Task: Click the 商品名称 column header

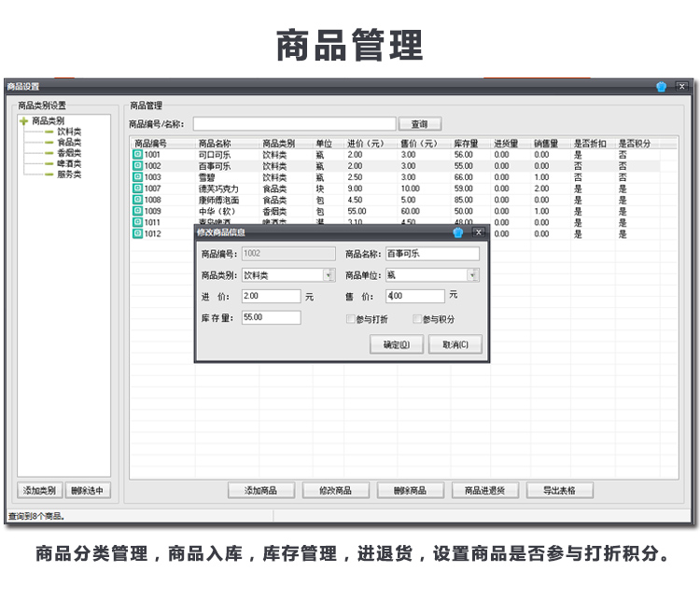Action: [215, 144]
